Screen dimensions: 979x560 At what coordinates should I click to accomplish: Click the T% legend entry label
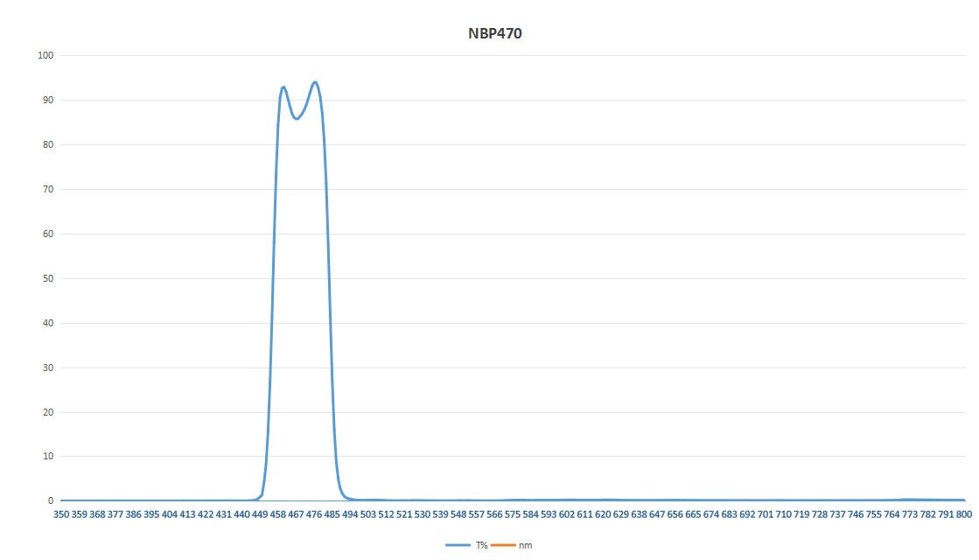click(482, 545)
